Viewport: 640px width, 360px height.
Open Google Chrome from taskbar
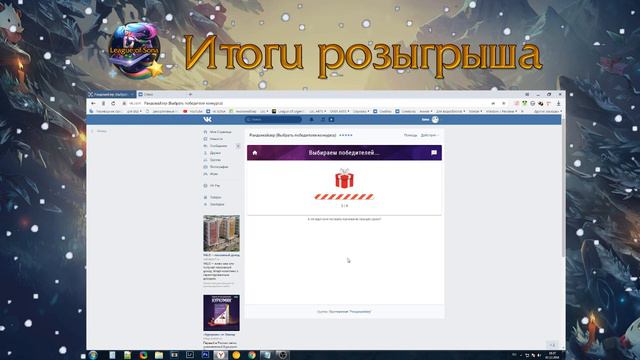coord(252,355)
